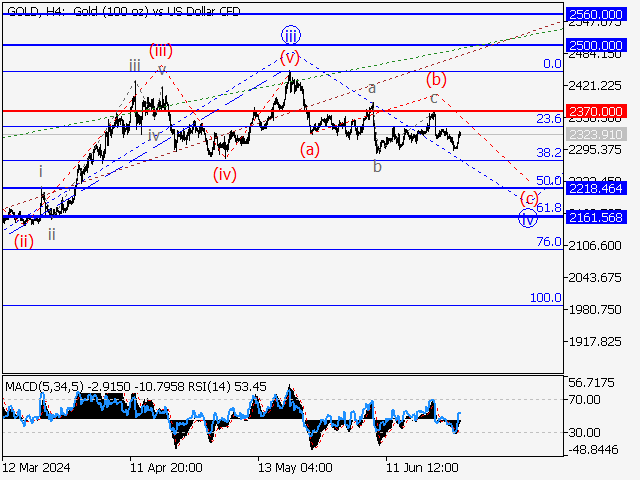The image size is (640, 480).
Task: Click the current price 2323.910 label
Action: coord(595,134)
